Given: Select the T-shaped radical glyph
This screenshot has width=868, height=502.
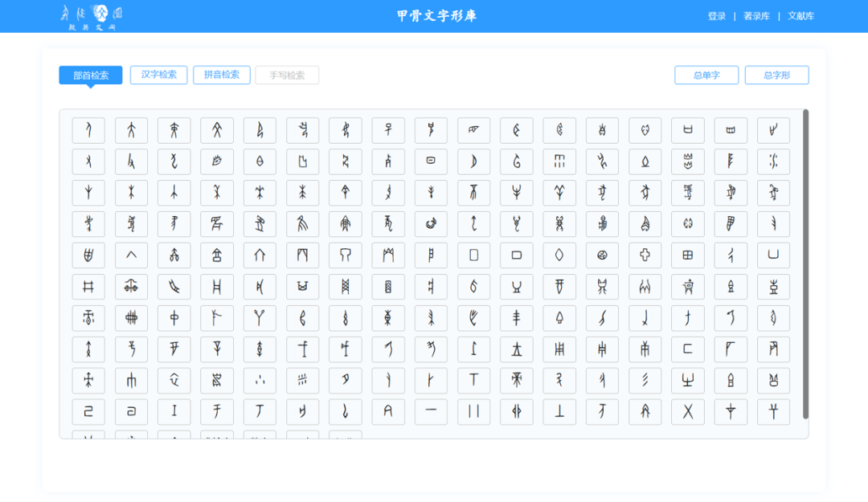Looking at the screenshot, I should pos(474,380).
